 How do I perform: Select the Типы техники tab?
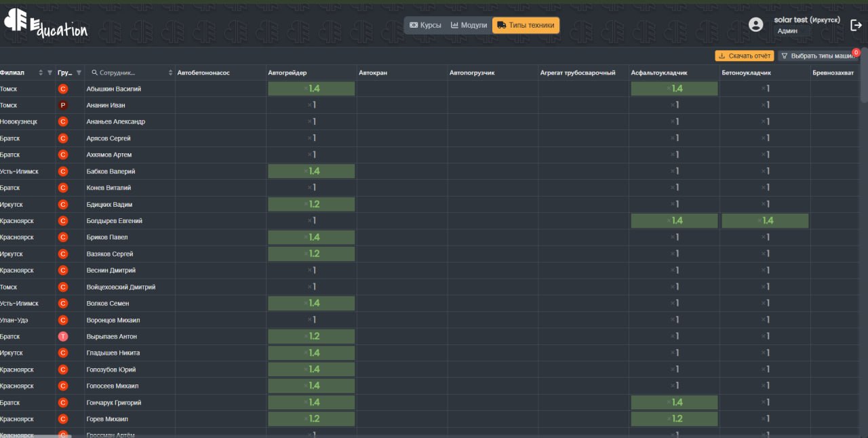coord(526,25)
